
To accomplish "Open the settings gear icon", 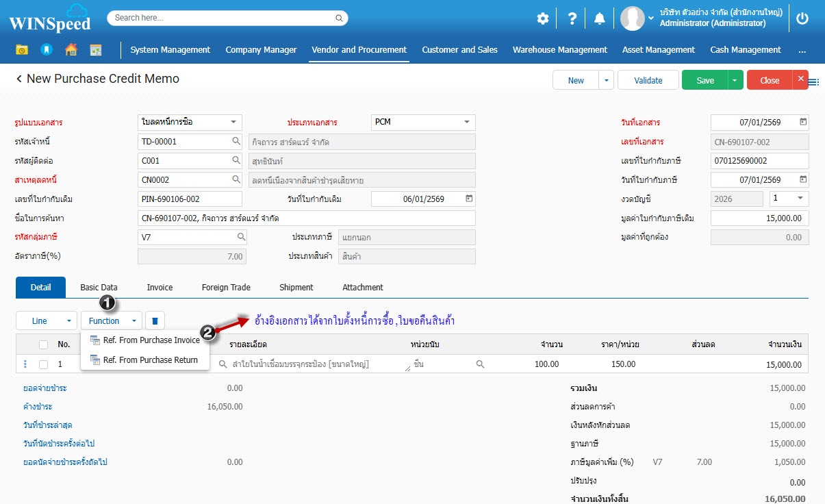I will coord(543,18).
